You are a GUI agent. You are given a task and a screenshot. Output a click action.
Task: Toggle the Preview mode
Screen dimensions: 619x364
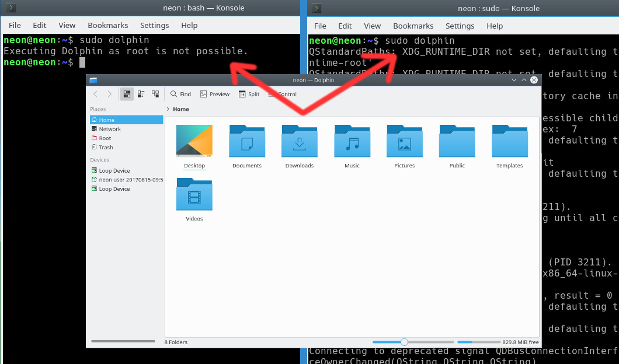tap(214, 94)
